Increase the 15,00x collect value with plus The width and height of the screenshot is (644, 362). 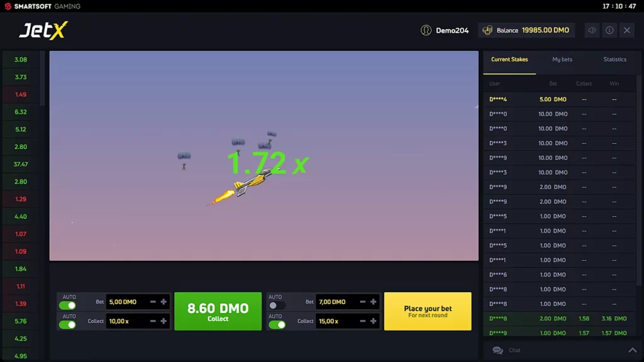click(373, 321)
